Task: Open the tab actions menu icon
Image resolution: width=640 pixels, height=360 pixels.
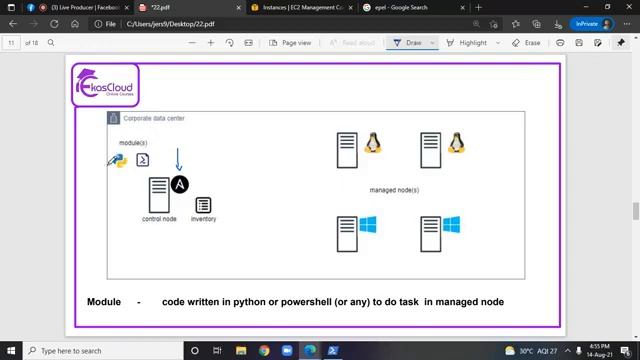Action: [11, 7]
